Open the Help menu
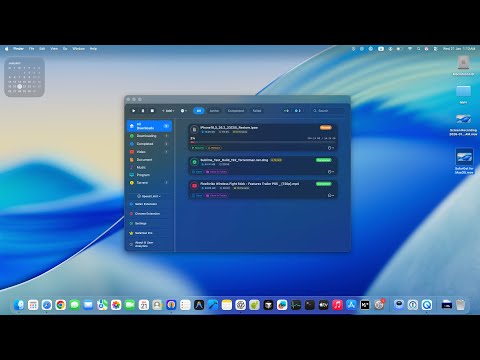 point(93,49)
